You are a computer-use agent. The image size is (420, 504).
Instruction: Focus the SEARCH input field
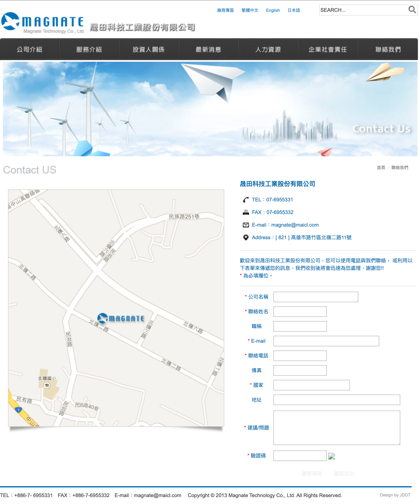[363, 10]
